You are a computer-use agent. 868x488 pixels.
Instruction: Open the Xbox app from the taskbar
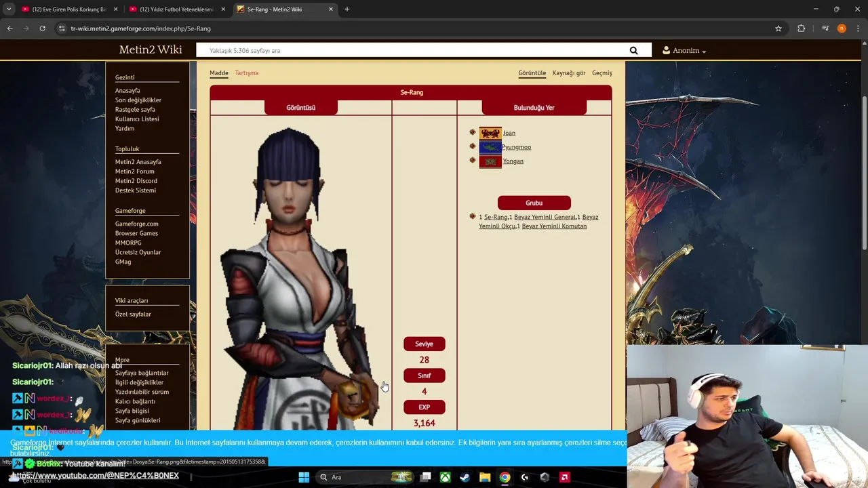coord(446,477)
